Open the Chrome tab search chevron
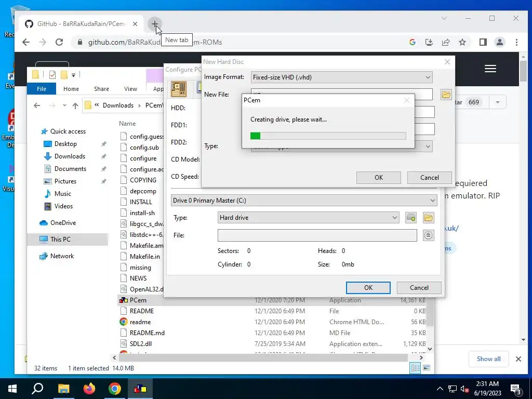This screenshot has width=532, height=399. click(444, 18)
